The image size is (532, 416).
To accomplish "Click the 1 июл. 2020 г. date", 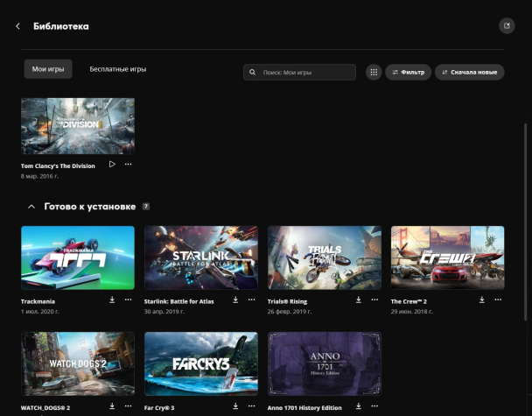I will coord(40,312).
